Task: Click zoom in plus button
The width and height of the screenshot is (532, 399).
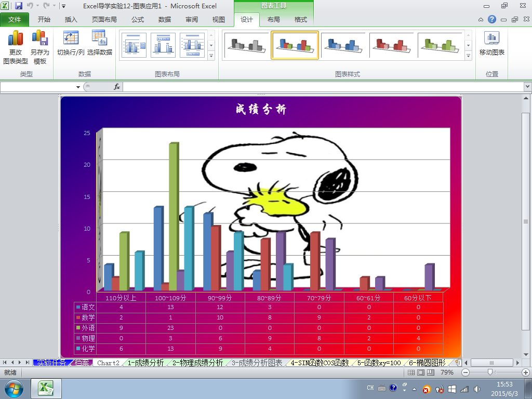Action: [526, 373]
